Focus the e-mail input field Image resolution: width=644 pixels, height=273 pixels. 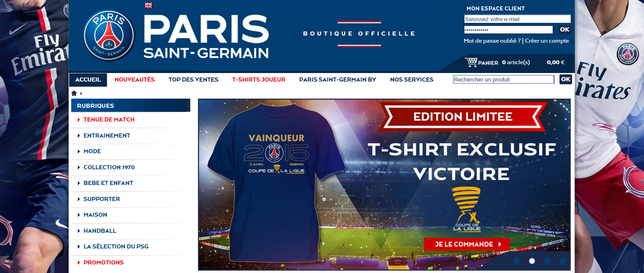(517, 19)
